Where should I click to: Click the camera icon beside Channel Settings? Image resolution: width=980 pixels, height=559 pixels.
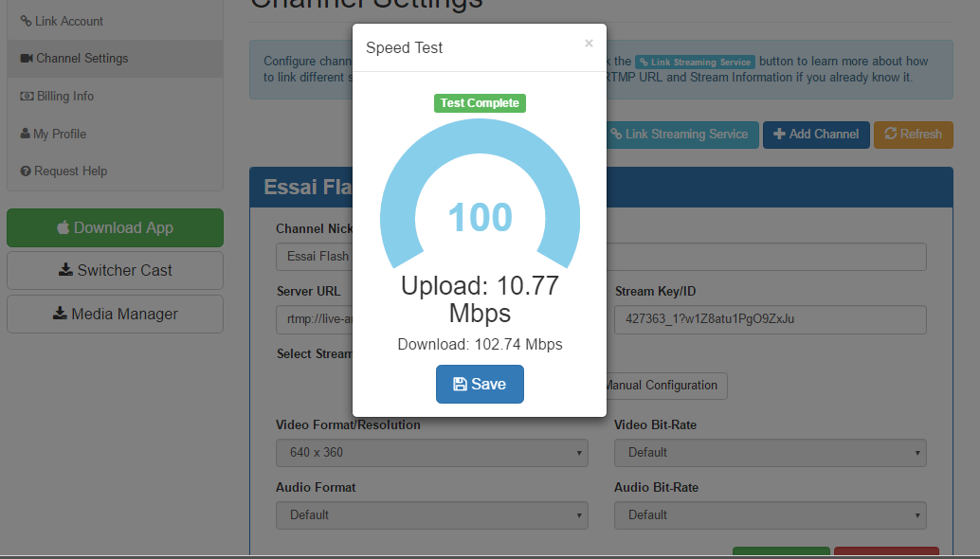pyautogui.click(x=27, y=58)
